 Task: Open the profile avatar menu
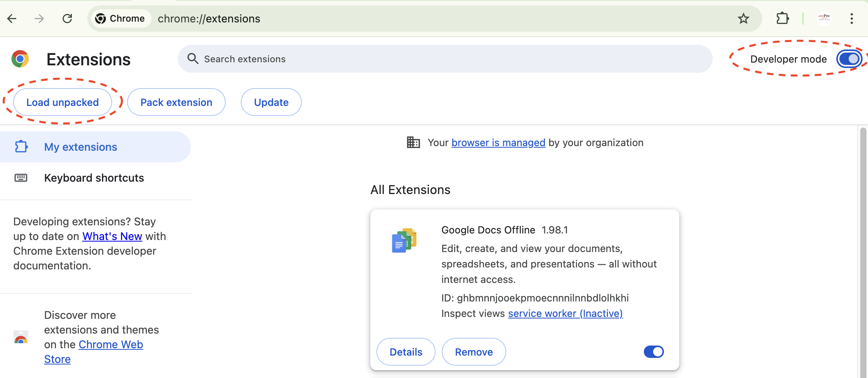[824, 18]
